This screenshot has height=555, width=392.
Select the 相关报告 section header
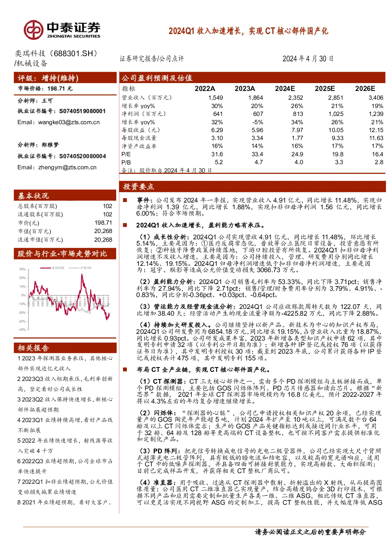tap(65, 347)
